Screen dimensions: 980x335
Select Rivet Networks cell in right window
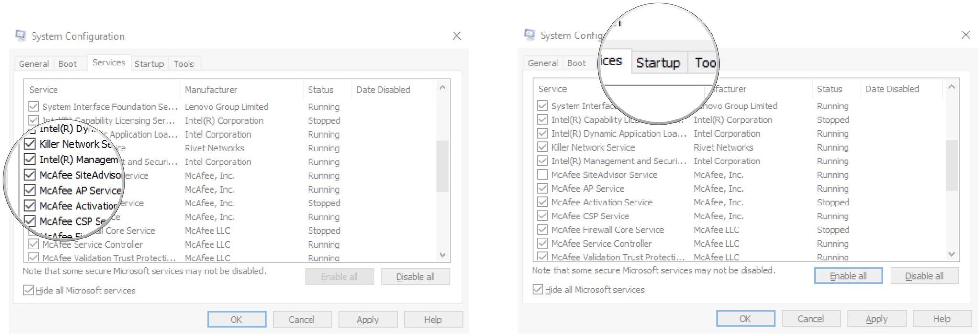click(x=724, y=147)
